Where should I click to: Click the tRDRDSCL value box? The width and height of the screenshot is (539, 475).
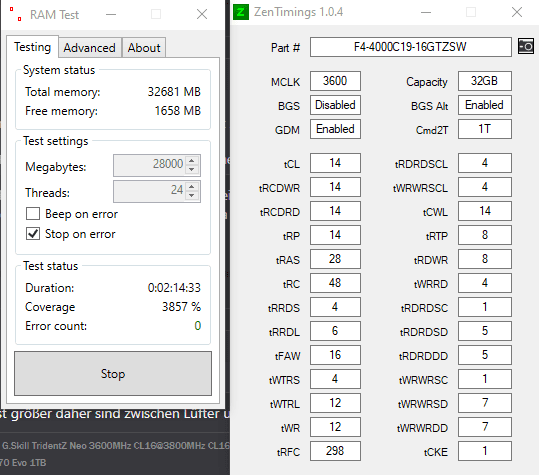coord(484,163)
